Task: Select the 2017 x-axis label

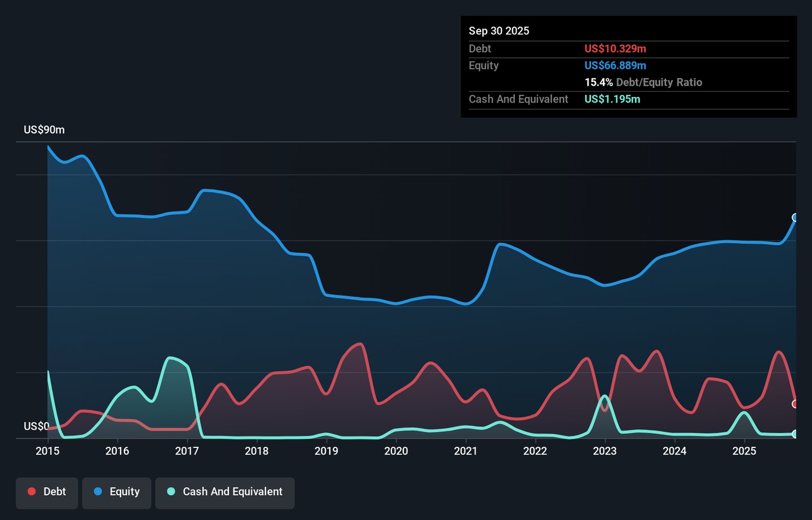Action: [x=187, y=451]
